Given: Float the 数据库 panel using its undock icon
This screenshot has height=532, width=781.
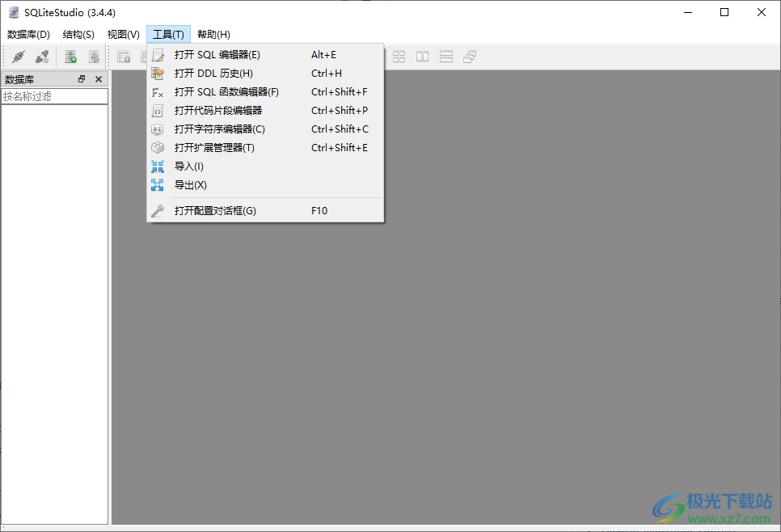Looking at the screenshot, I should coord(81,78).
